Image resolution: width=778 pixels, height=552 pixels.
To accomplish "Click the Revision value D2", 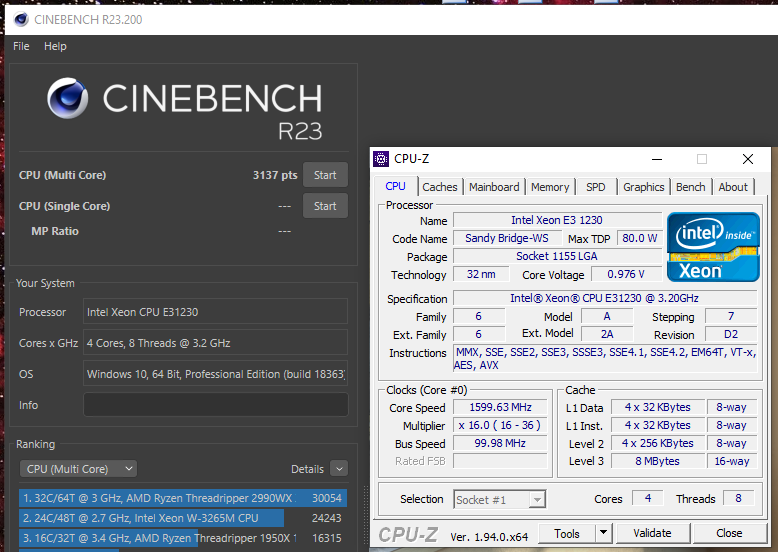I will [731, 334].
